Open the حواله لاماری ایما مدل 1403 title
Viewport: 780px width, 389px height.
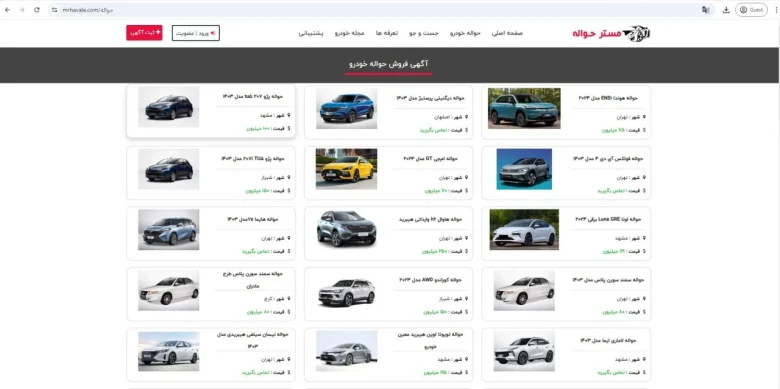[x=608, y=340]
